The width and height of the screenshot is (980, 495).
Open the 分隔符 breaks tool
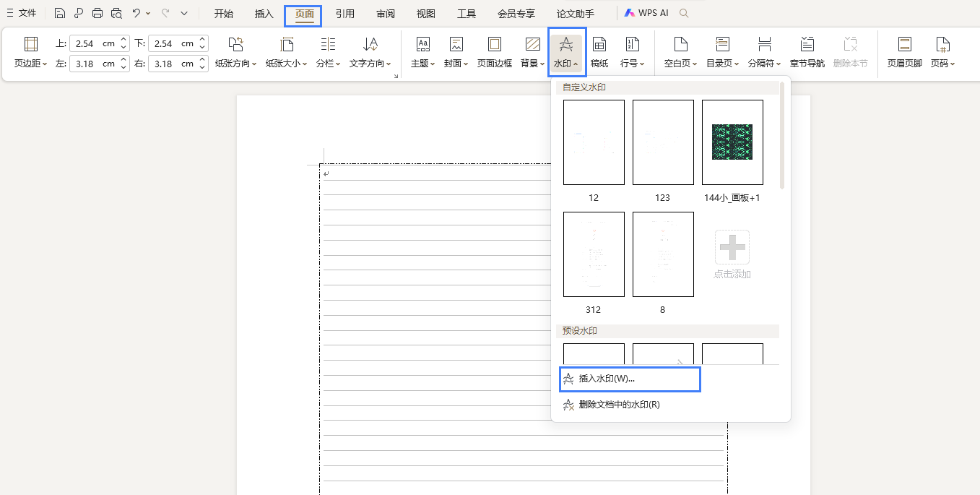click(765, 53)
